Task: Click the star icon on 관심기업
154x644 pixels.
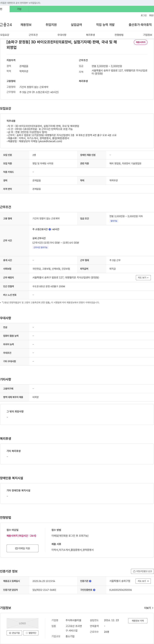Action: point(10,633)
